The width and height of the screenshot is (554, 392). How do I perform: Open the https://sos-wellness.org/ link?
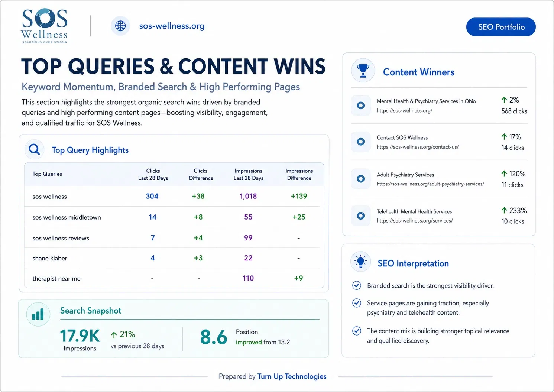(x=404, y=110)
